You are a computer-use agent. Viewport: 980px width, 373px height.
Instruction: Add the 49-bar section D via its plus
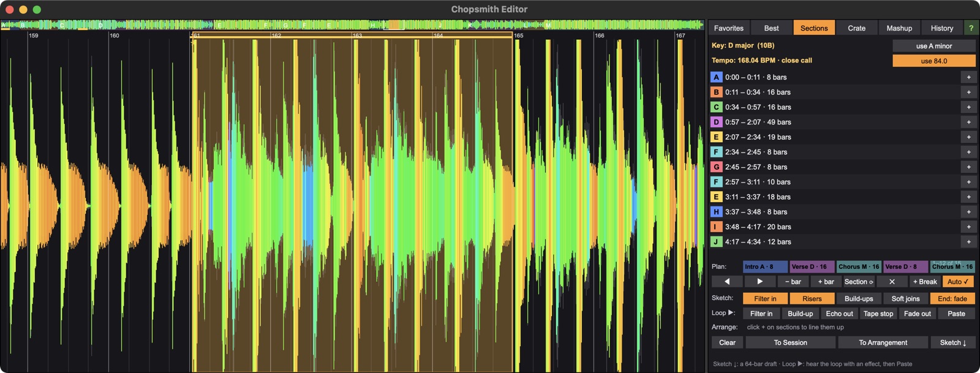point(968,122)
